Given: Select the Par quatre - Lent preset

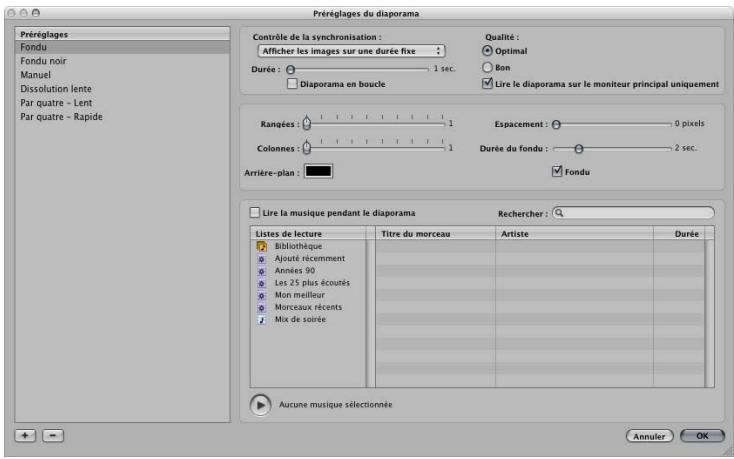Looking at the screenshot, I should coord(123,103).
